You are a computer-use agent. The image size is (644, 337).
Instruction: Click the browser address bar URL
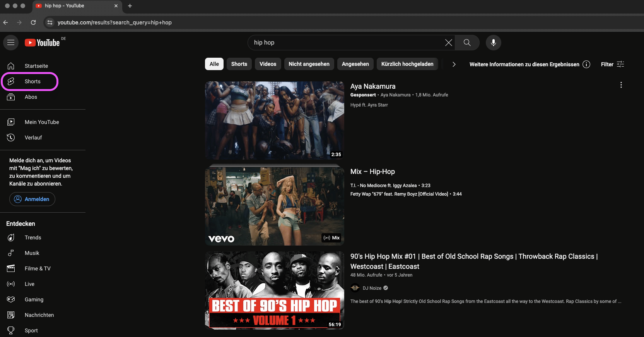click(x=114, y=22)
